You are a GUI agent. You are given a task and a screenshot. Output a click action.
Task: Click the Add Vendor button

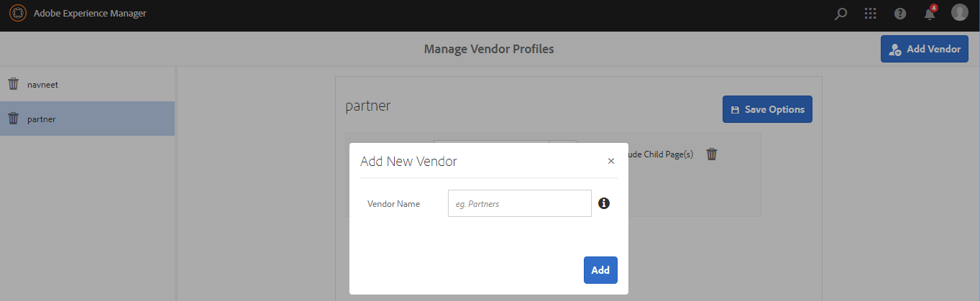pos(925,49)
